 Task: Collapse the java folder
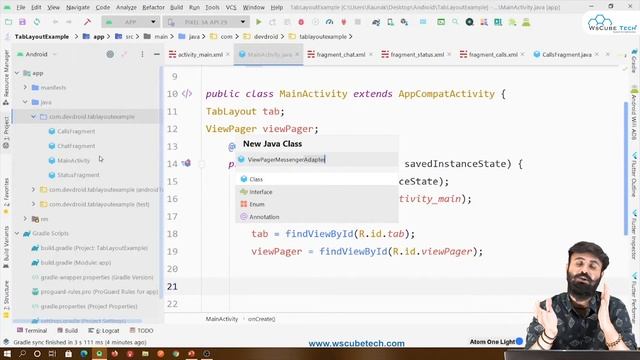point(25,102)
